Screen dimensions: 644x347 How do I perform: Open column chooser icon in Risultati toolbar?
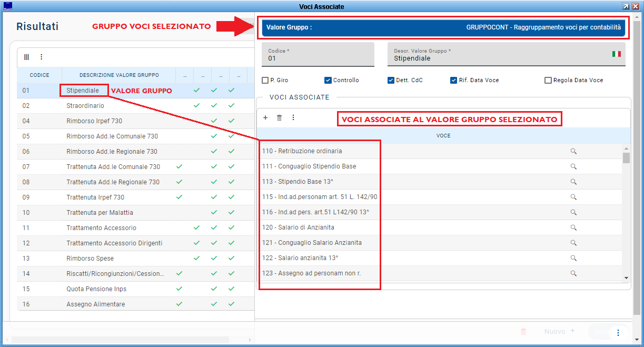click(27, 57)
